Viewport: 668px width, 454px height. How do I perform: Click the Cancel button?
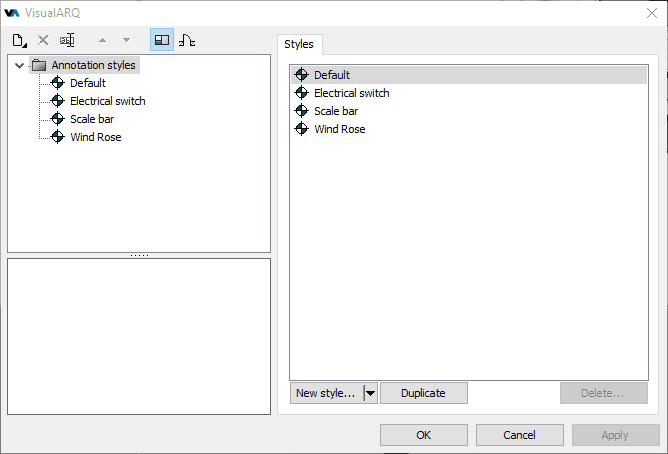point(519,435)
